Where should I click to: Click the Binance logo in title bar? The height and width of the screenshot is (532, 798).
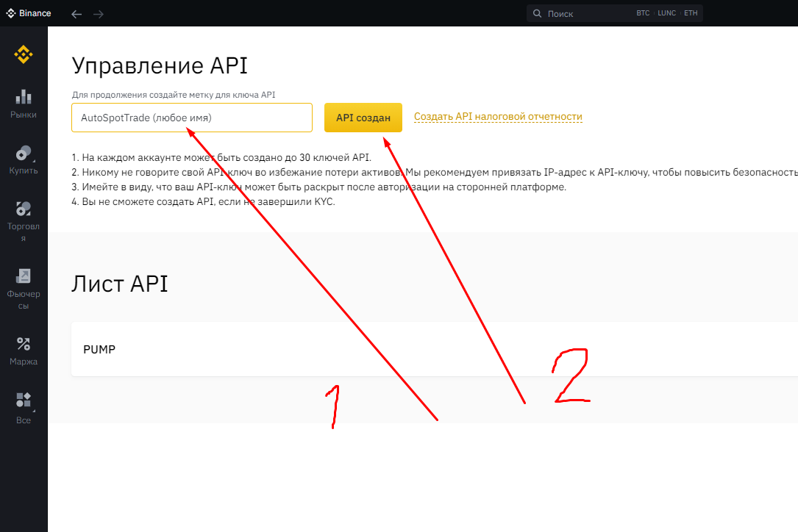click(29, 13)
